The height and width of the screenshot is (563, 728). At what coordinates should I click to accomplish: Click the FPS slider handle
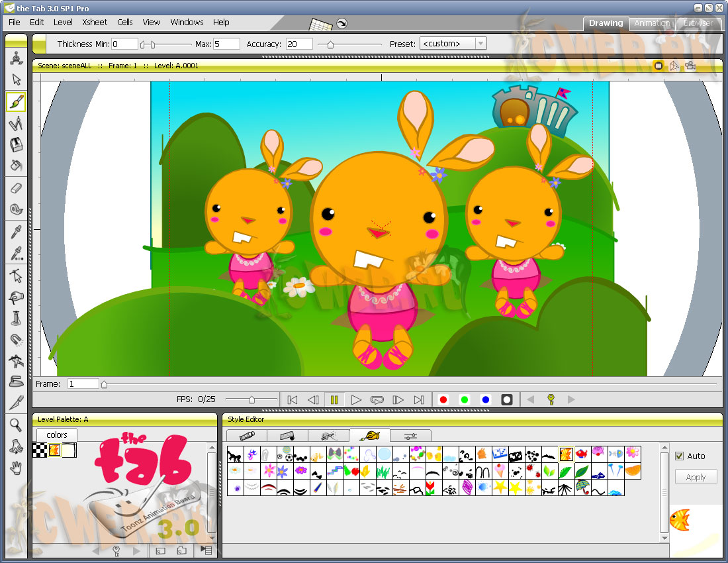click(x=251, y=399)
